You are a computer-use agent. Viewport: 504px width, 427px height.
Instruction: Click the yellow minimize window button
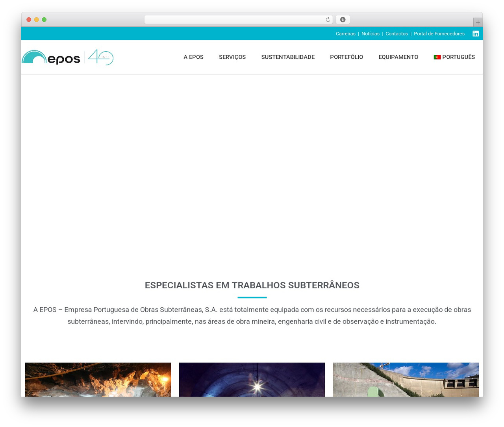(x=36, y=20)
